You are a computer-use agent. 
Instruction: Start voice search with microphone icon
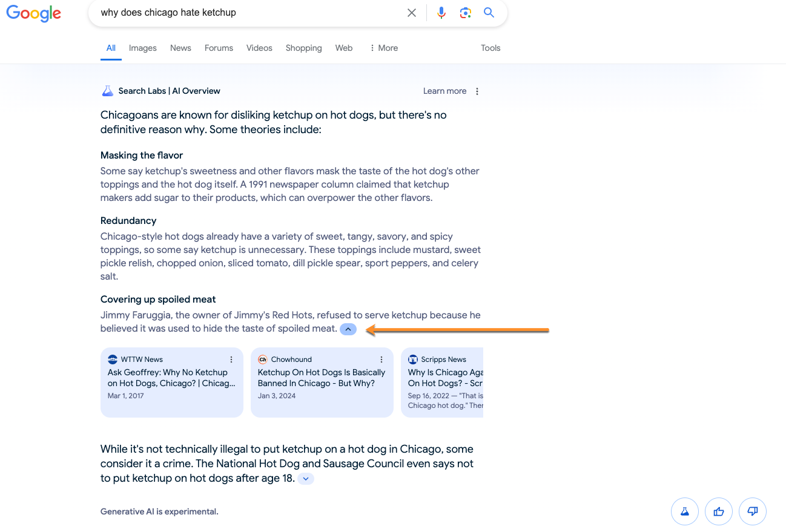pos(441,13)
